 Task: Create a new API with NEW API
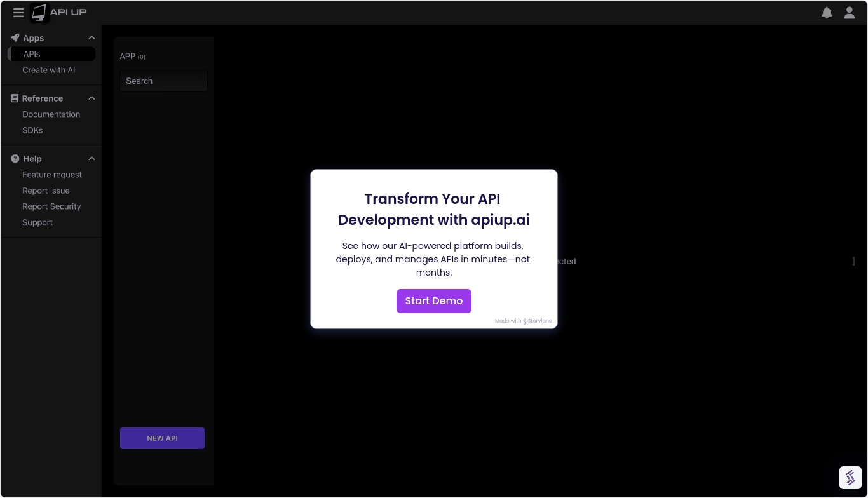pos(162,438)
